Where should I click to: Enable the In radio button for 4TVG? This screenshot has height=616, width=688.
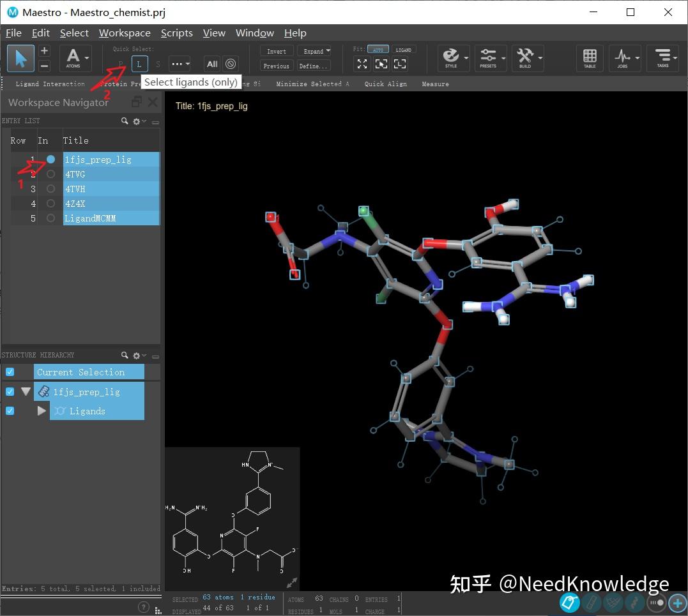pyautogui.click(x=50, y=174)
